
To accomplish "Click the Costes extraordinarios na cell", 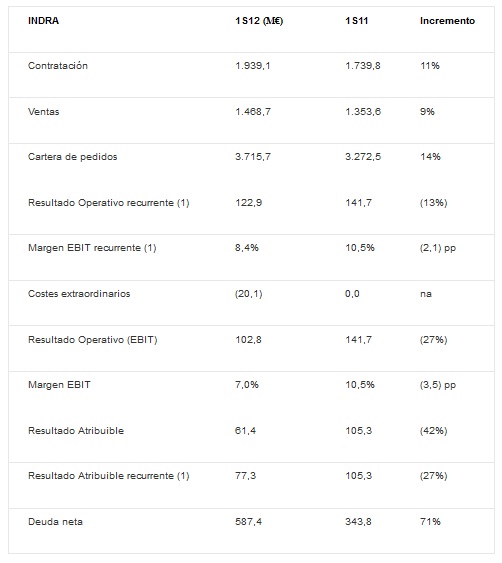I will coord(426,294).
